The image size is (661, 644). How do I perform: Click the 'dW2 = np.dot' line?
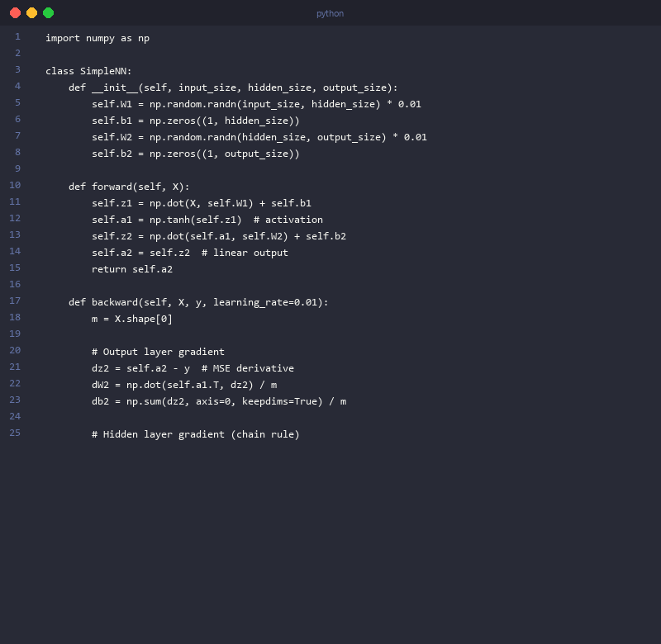(184, 385)
